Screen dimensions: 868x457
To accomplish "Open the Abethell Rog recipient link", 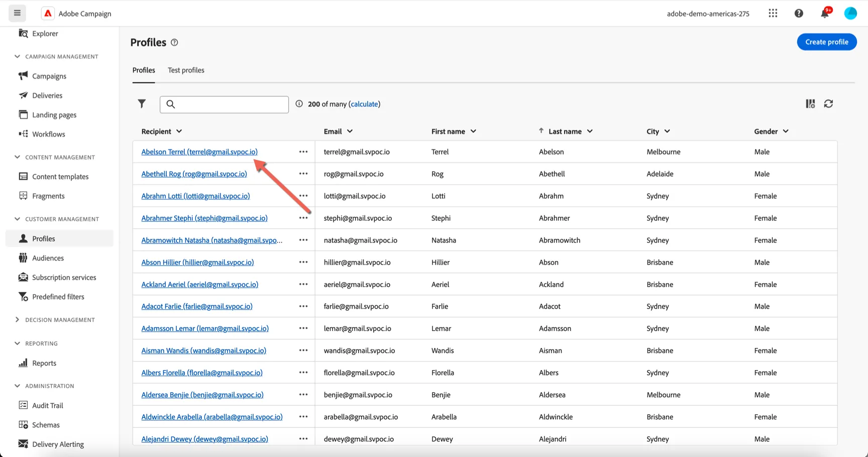I will point(194,174).
